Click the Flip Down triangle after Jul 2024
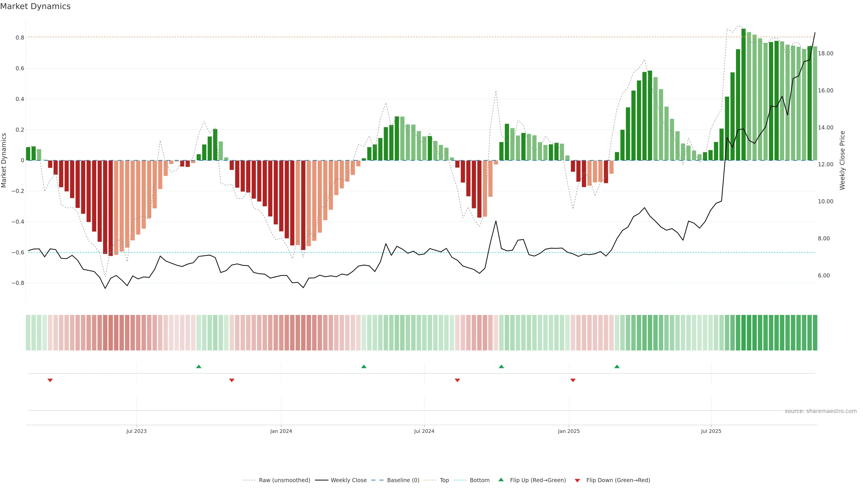Viewport: 868px width, 488px height. (457, 380)
